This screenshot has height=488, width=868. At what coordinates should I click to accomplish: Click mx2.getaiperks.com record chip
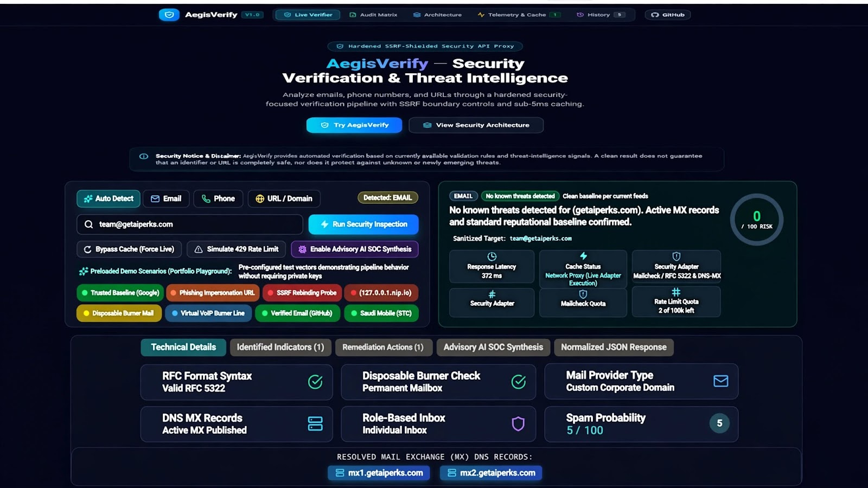[x=491, y=473]
